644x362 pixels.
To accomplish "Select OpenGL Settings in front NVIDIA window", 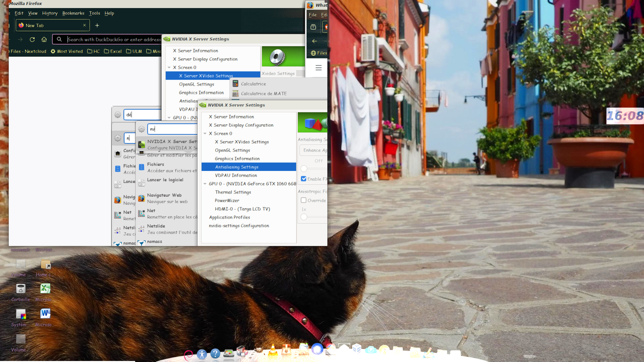I will click(232, 150).
